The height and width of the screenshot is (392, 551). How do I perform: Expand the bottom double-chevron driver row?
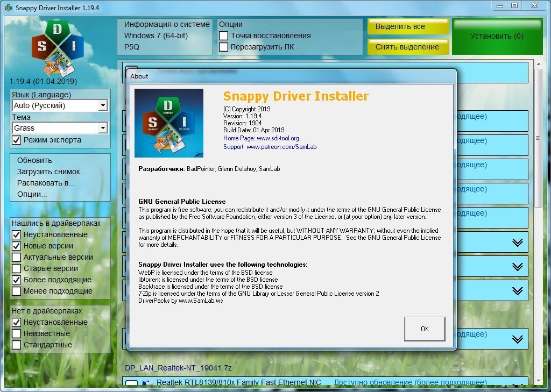(517, 339)
